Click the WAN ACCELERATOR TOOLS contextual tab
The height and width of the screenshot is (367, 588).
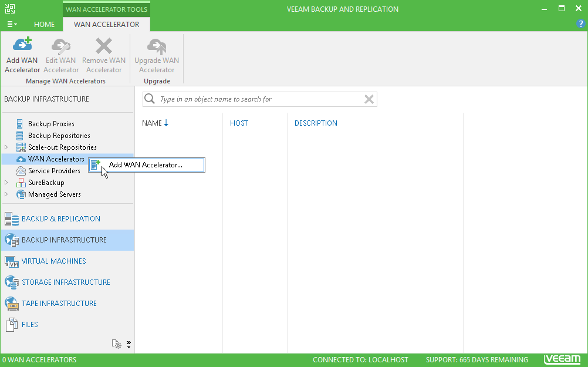coord(106,9)
